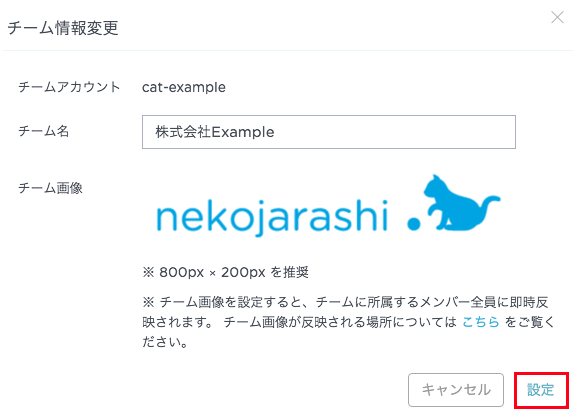Click the チーム名 label
Screen dimensions: 580x416
click(44, 131)
